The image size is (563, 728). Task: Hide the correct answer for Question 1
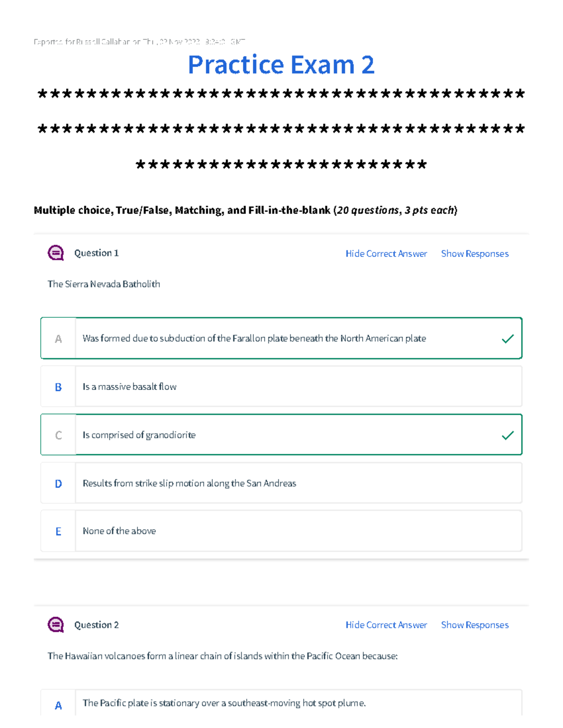click(x=386, y=254)
